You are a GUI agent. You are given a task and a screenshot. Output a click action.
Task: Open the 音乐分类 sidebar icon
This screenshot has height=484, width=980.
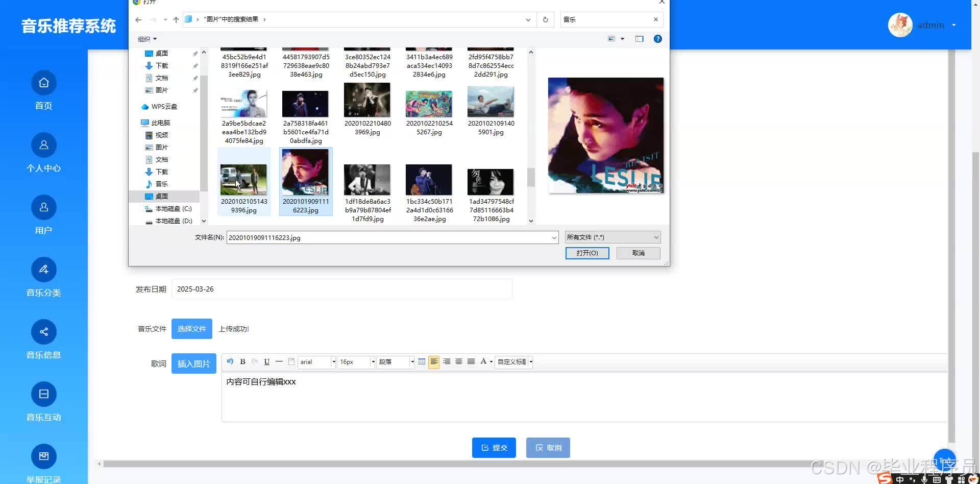(44, 270)
